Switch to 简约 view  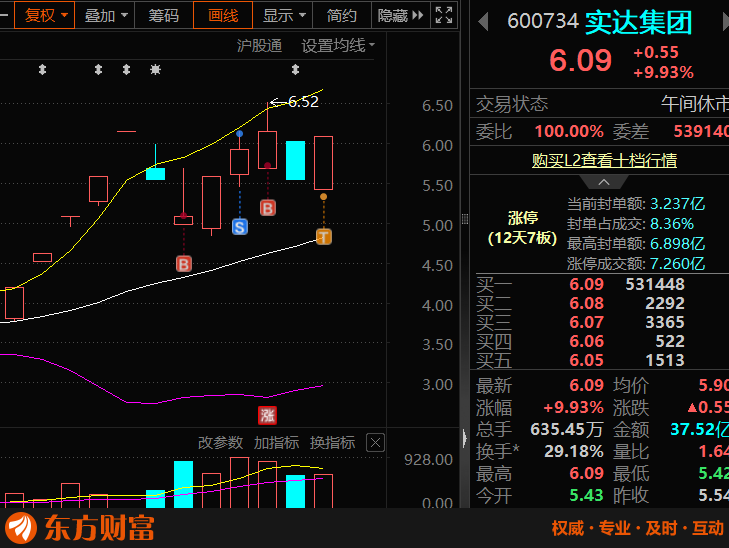342,15
